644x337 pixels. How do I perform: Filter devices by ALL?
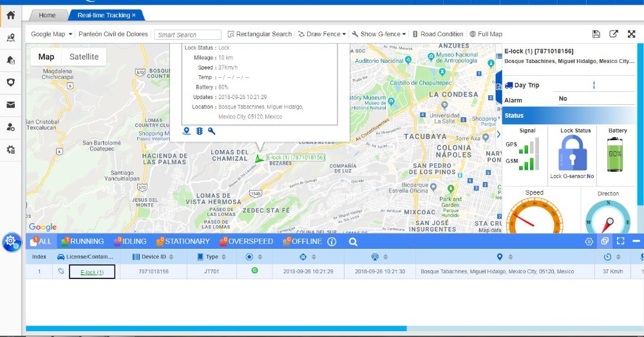coord(41,241)
